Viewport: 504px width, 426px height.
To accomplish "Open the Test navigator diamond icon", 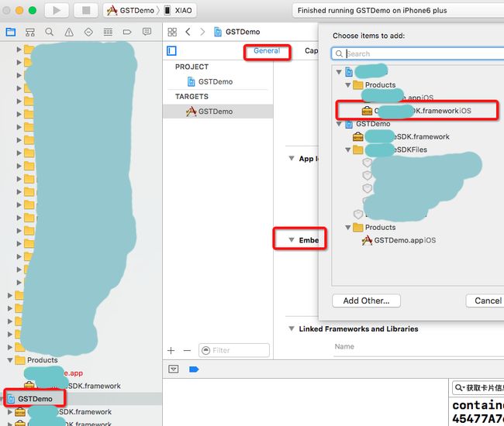I will coord(88,32).
